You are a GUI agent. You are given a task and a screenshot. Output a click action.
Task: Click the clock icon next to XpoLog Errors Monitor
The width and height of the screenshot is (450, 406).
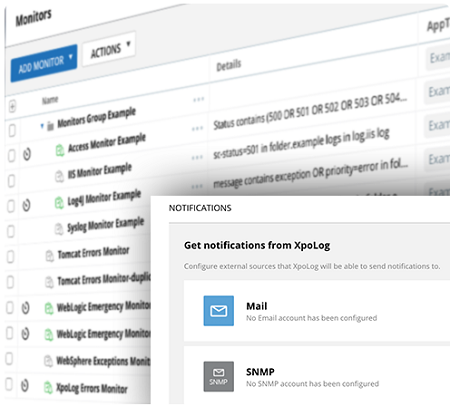click(25, 385)
